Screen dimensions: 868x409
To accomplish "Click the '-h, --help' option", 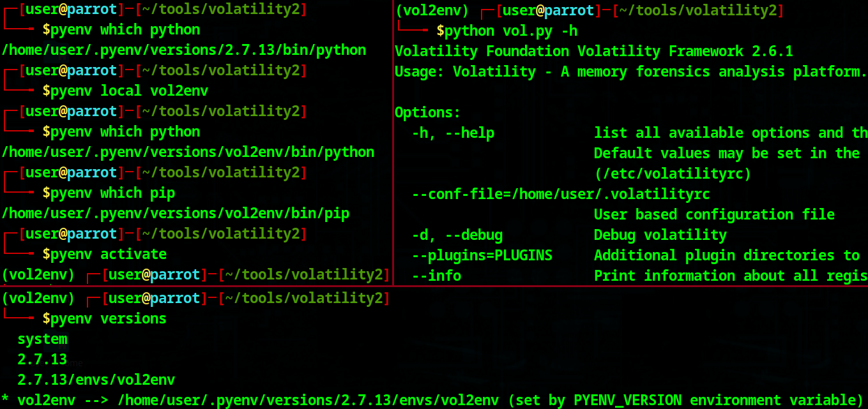I will pos(453,133).
